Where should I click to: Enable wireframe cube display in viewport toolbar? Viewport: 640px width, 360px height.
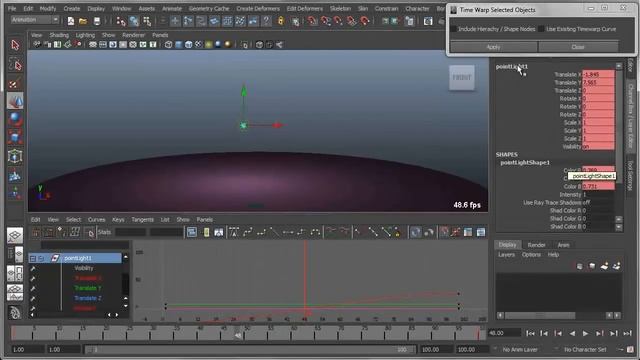click(x=169, y=45)
